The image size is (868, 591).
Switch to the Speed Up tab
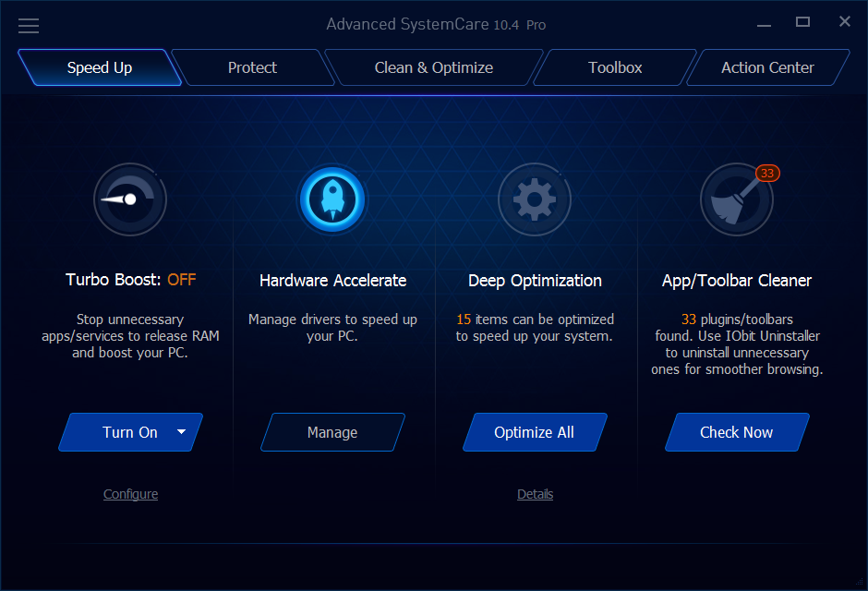(x=100, y=67)
